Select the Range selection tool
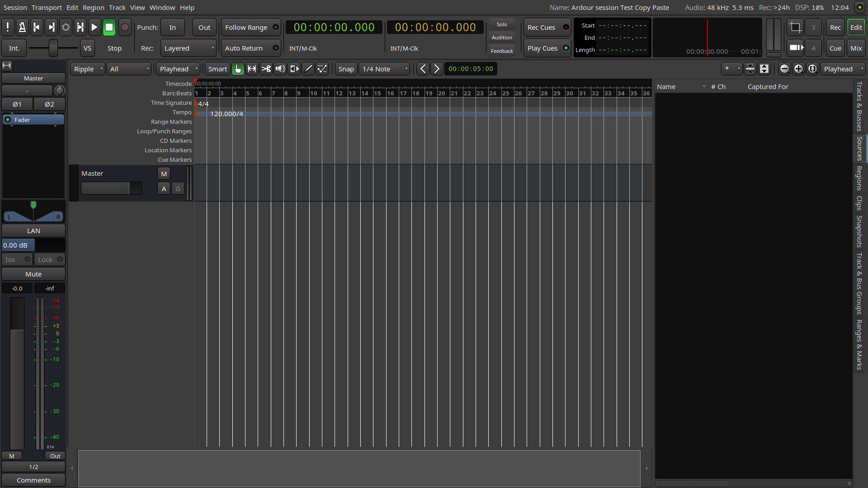This screenshot has height=488, width=868. point(252,69)
